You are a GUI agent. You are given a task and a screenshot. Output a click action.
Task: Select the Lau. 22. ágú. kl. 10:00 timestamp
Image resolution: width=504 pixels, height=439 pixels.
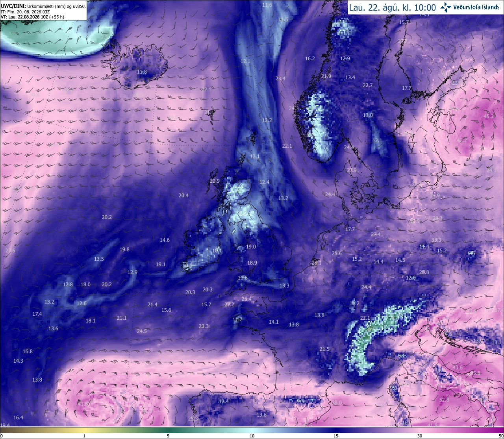393,7
